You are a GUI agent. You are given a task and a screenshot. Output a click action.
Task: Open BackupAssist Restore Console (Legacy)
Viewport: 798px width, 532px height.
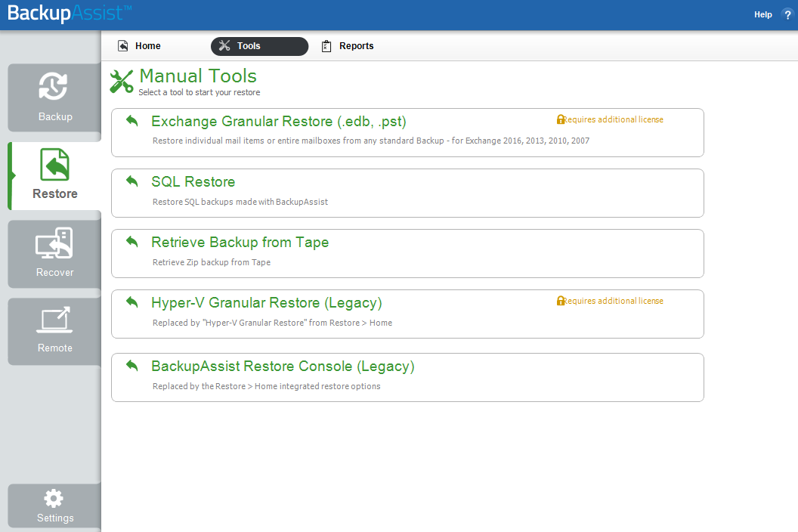pos(283,367)
